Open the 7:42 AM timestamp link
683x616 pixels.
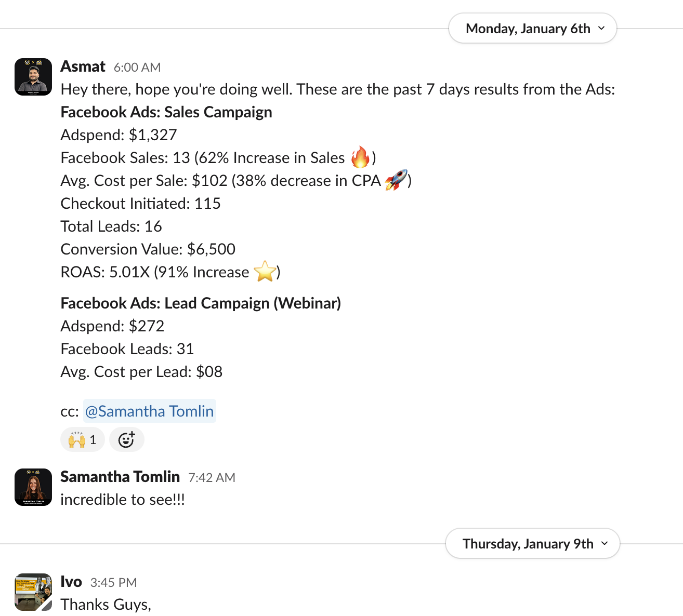click(x=212, y=478)
